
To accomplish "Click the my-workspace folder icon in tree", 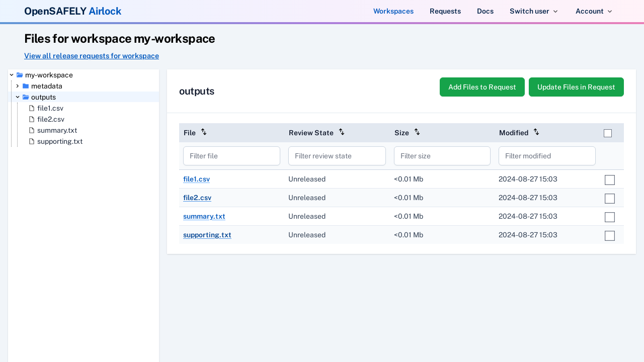I will [20, 75].
